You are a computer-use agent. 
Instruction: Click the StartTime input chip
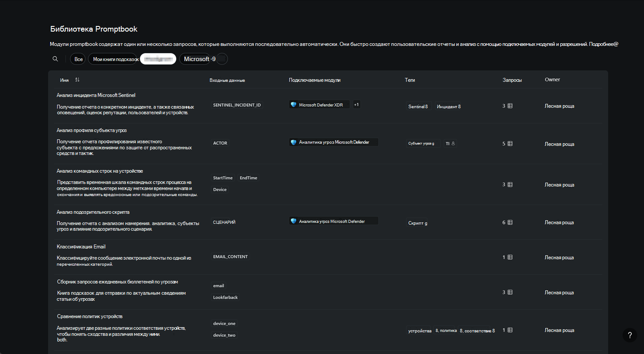tap(223, 178)
